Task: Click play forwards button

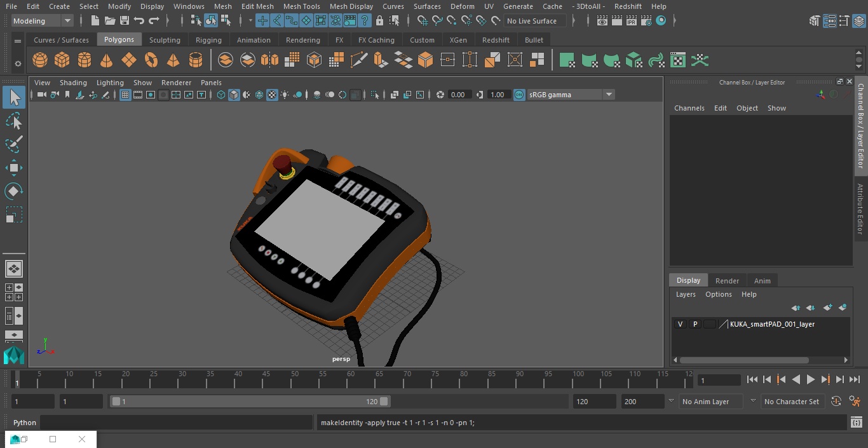Action: click(x=810, y=379)
